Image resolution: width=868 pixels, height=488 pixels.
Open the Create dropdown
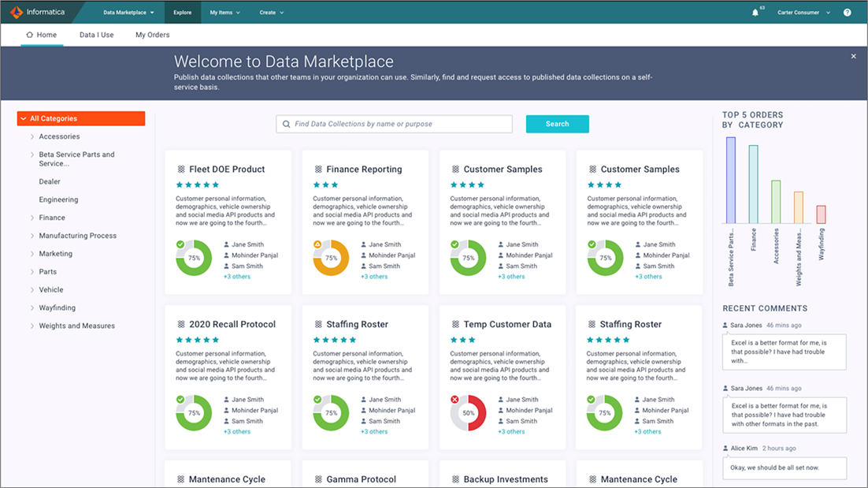272,12
